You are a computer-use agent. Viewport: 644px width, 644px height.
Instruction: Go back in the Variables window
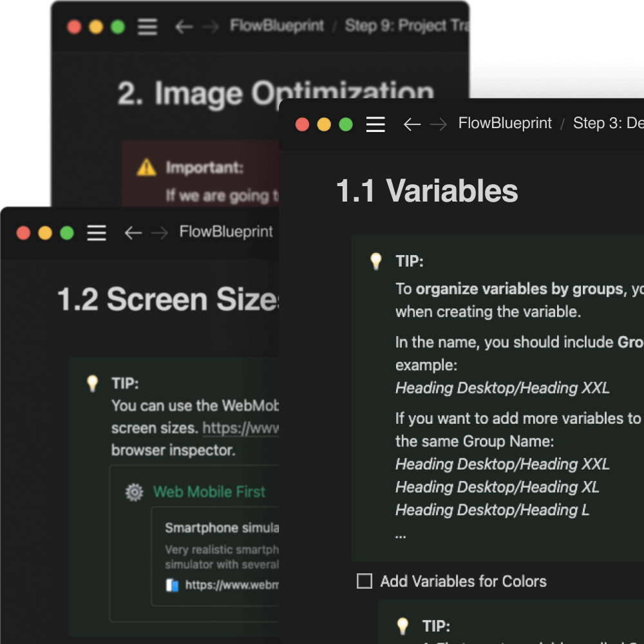[x=412, y=124]
